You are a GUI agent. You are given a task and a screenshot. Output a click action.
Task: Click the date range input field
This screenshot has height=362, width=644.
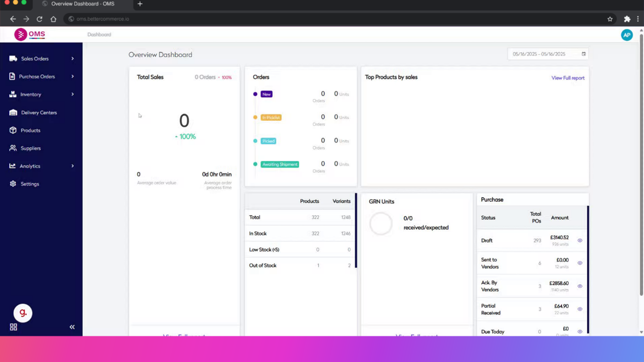click(542, 54)
